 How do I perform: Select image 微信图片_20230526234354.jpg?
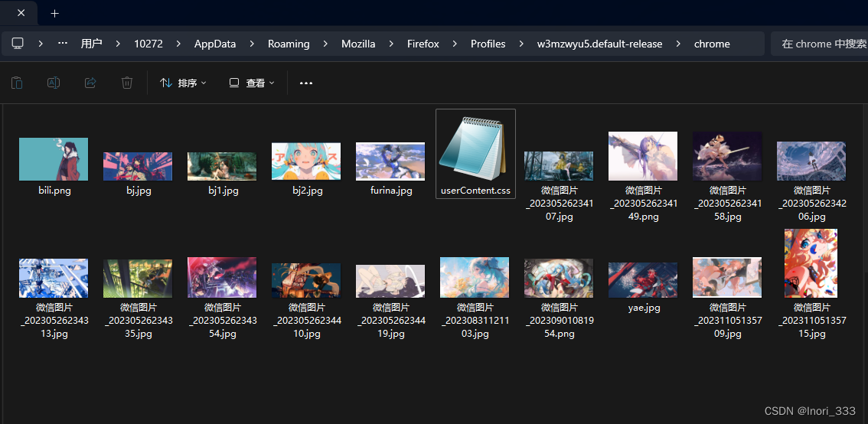[221, 277]
